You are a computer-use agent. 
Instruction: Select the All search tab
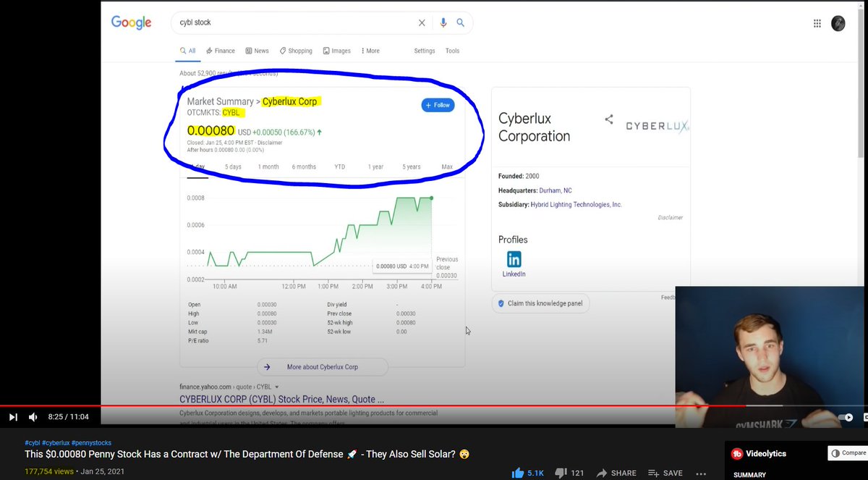(x=187, y=51)
